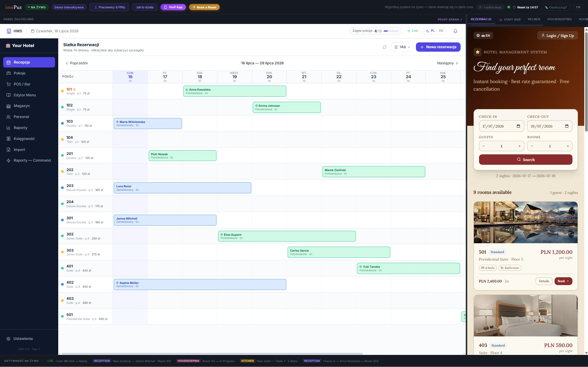
Task: Click the Search rooms button
Action: coord(525,160)
